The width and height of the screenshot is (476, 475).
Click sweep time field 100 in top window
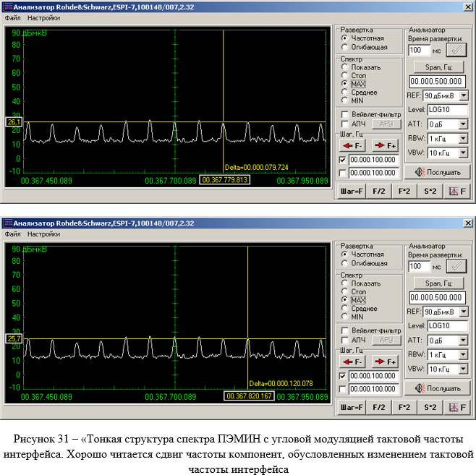point(419,51)
